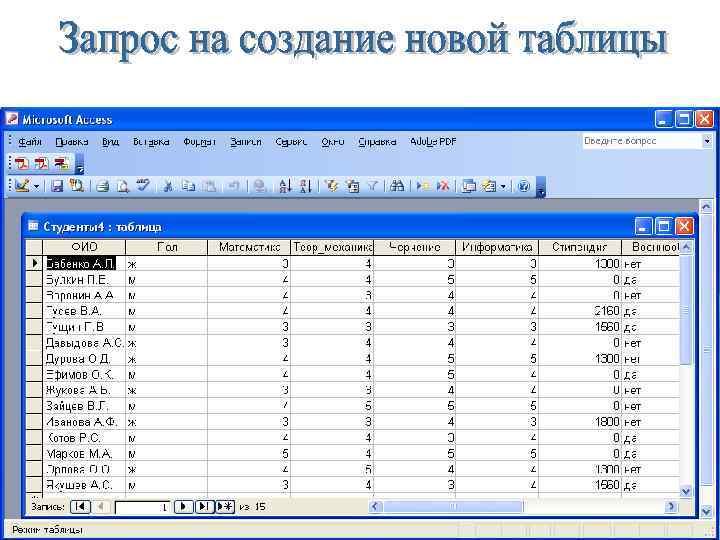Click the Help question mark icon
The image size is (720, 540).
[523, 186]
